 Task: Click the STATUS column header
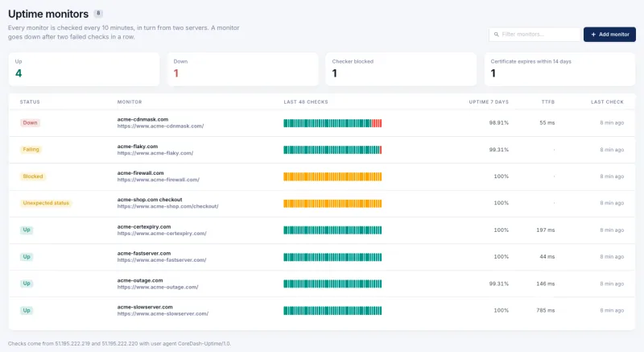point(30,101)
